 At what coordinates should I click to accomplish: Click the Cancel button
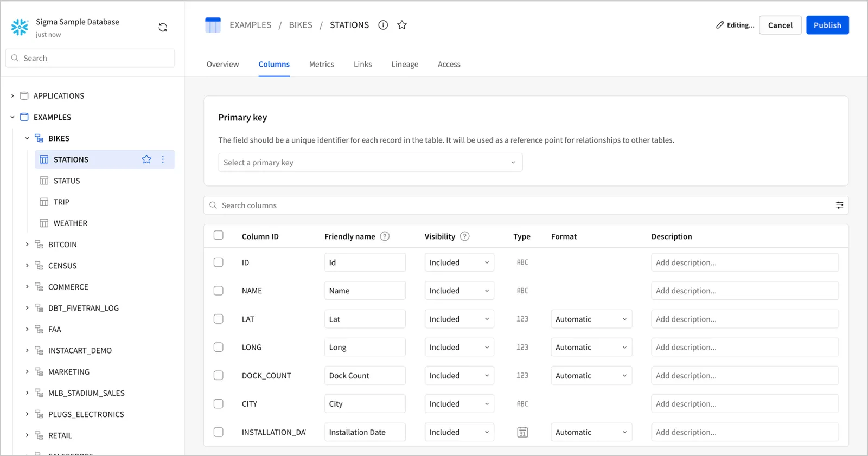point(780,25)
